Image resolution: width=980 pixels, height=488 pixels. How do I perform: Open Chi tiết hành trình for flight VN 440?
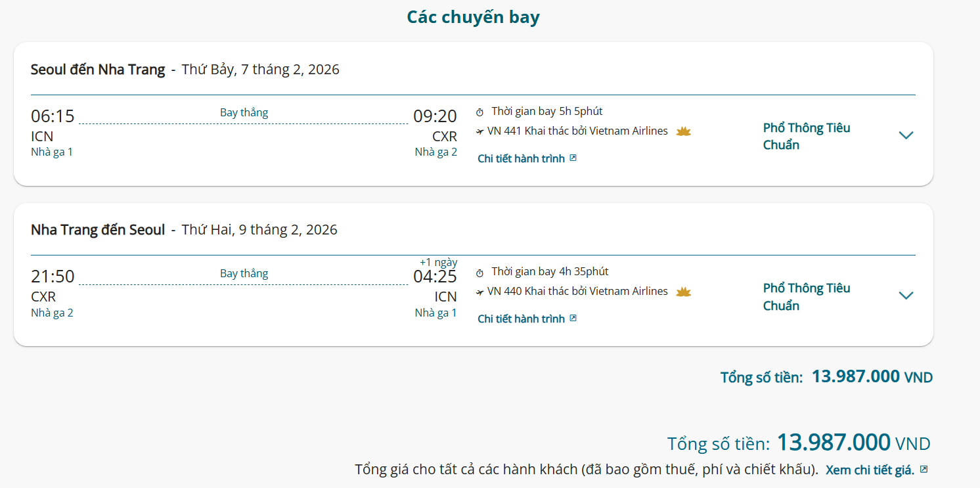pyautogui.click(x=521, y=319)
